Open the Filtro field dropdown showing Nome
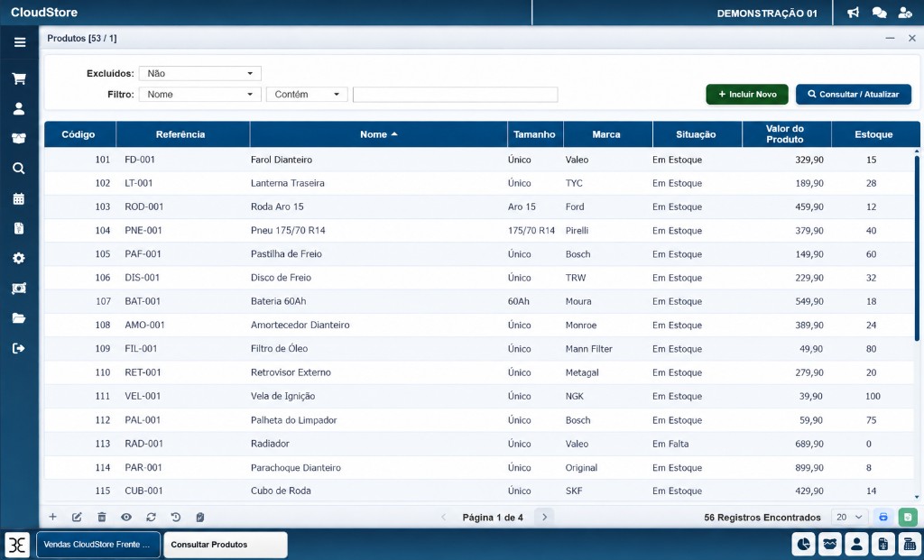Image resolution: width=924 pixels, height=560 pixels. click(199, 94)
